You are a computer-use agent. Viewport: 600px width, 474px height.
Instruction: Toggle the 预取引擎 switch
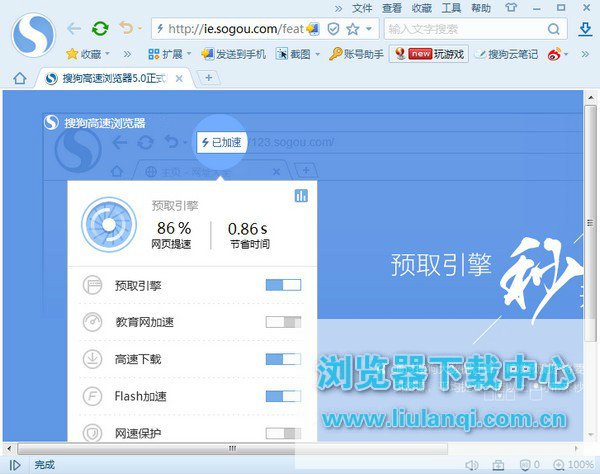(x=283, y=285)
